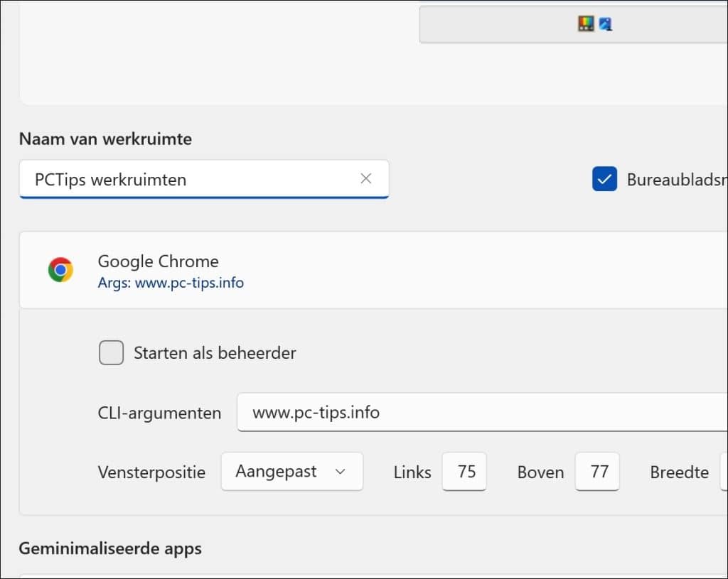Image resolution: width=728 pixels, height=579 pixels.
Task: Click the Google Chrome title text
Action: tap(159, 261)
